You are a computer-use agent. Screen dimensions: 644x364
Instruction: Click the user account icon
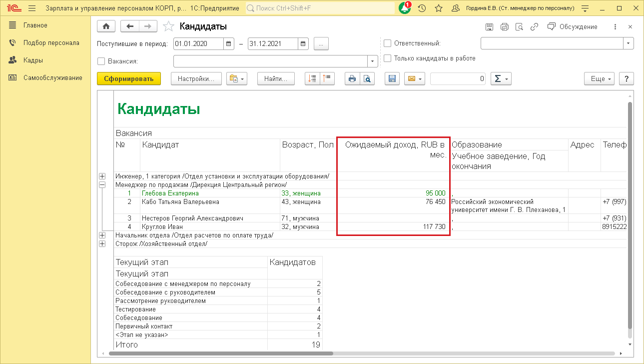coord(455,8)
